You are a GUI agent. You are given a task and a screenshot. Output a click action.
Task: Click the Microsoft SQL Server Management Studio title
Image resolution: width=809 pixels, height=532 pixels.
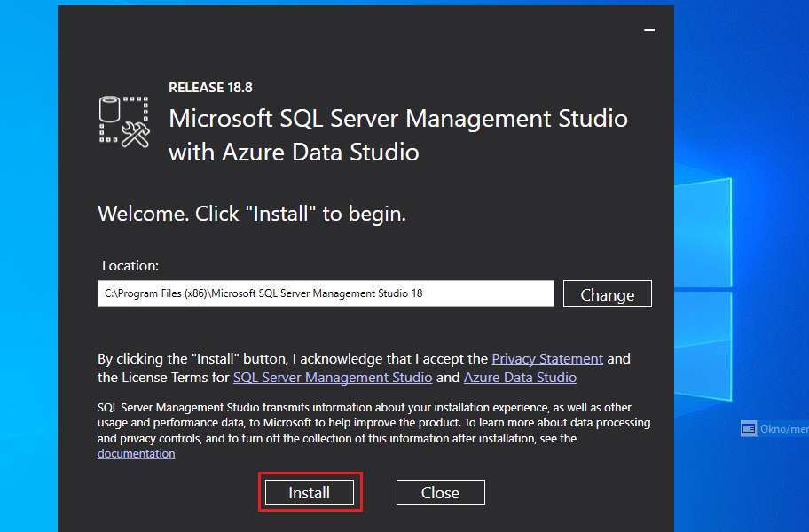point(397,119)
